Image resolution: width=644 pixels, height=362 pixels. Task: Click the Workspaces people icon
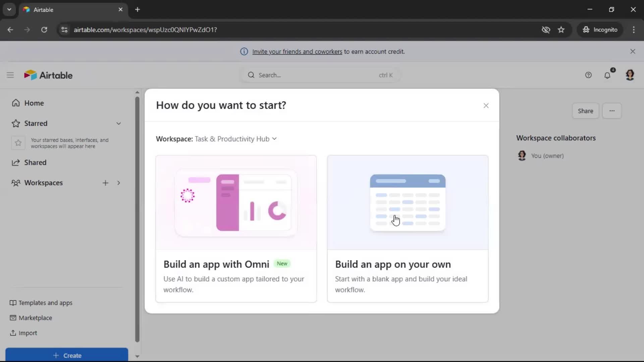pyautogui.click(x=16, y=183)
